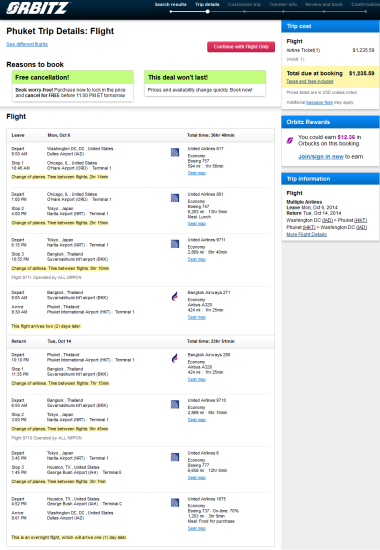Click Bangkok Airways 280 return flight logo
This screenshot has width=380, height=550.
click(174, 358)
